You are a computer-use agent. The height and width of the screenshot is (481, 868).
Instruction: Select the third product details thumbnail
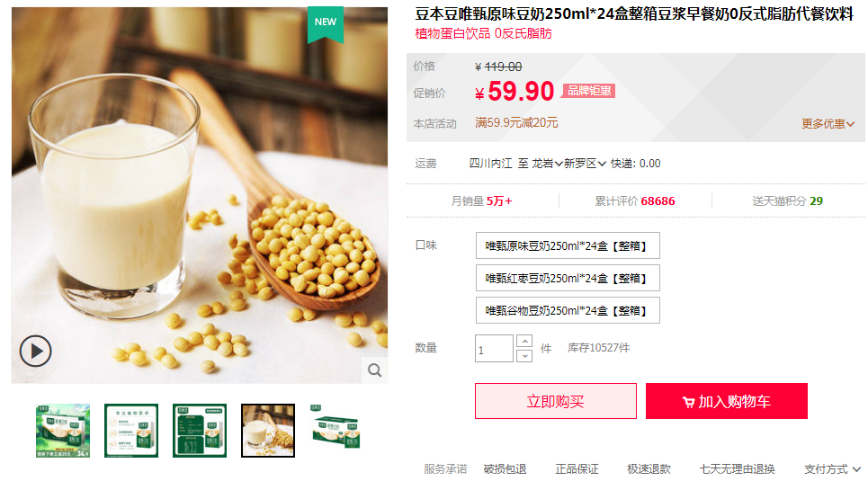point(200,431)
